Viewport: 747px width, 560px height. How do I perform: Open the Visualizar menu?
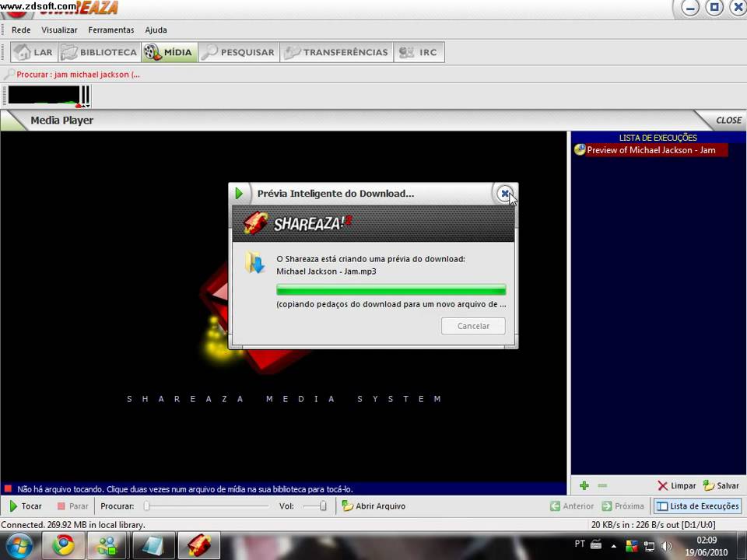tap(59, 30)
